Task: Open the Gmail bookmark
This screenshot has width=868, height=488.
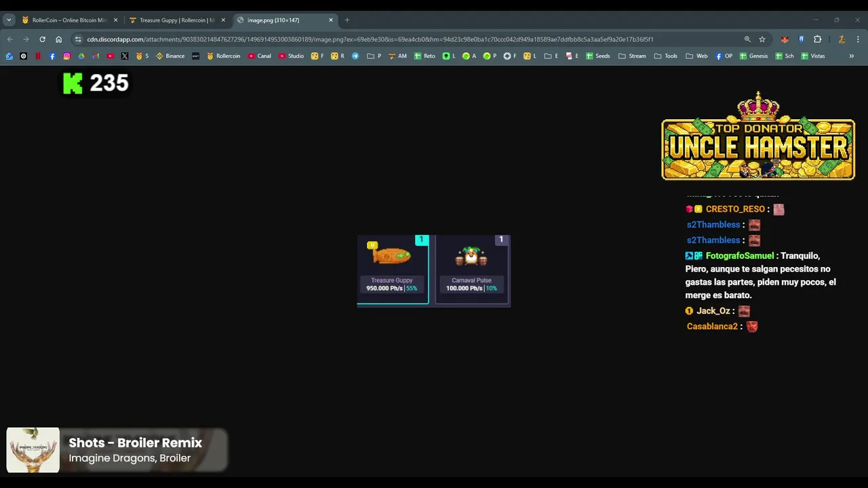Action: point(96,56)
